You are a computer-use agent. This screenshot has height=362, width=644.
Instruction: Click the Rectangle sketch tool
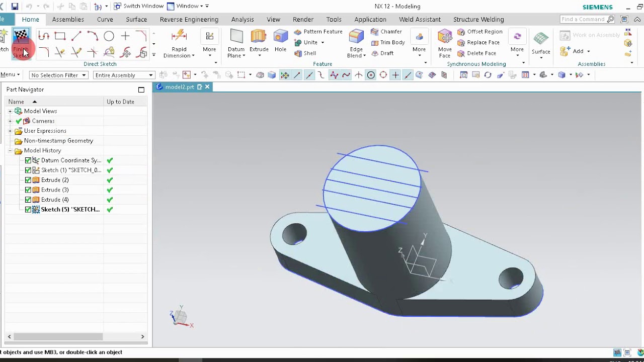coord(60,36)
